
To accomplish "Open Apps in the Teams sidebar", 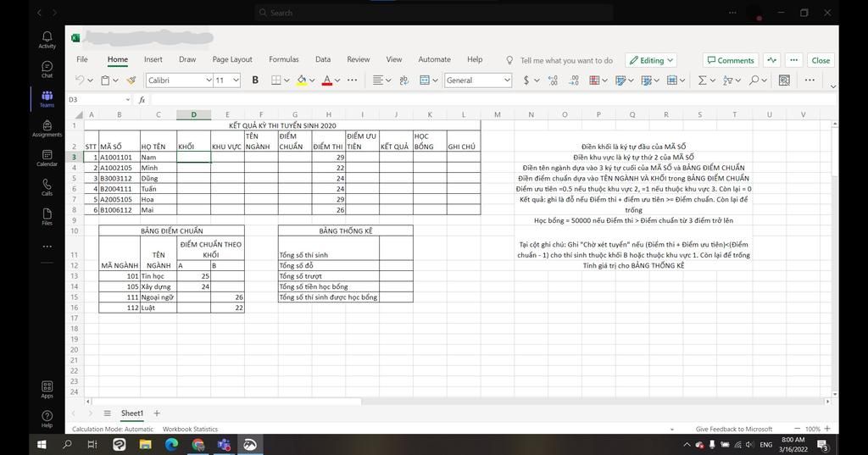I will (x=47, y=389).
